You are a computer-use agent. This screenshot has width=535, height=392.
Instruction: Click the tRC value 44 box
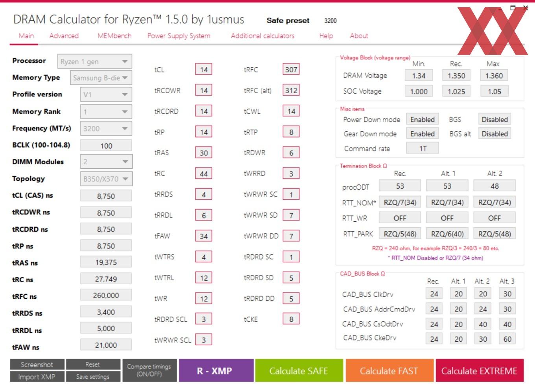tap(204, 174)
